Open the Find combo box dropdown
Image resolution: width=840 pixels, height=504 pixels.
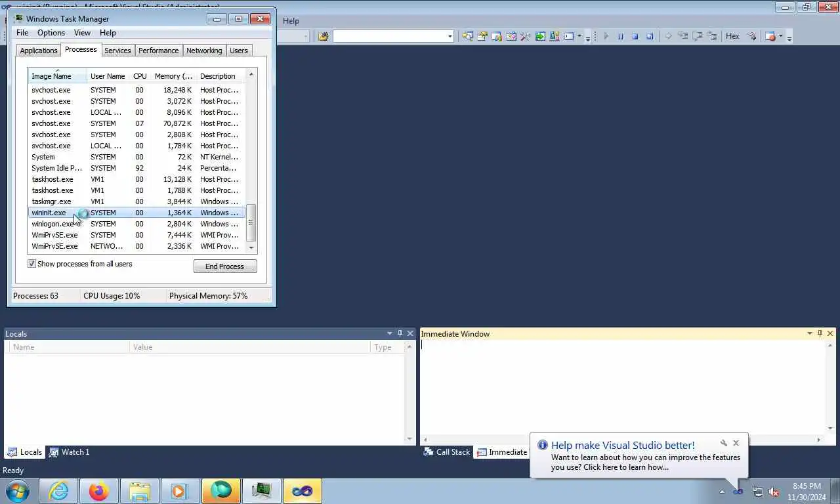click(450, 36)
